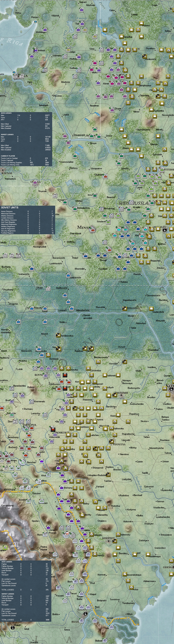This screenshot has width=174, height=644.
Task: Click the Soviet fighter losses value 2207
Action: (x=47, y=596)
